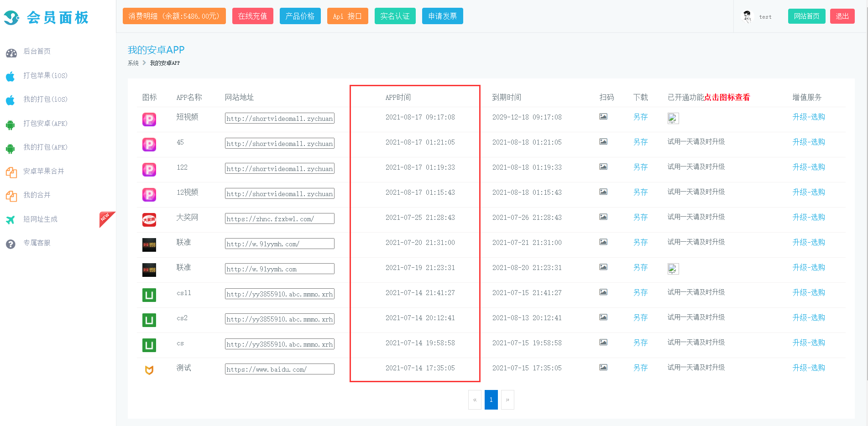The height and width of the screenshot is (426, 868).
Task: Click the pink P app icon for 12视频
Action: tap(149, 195)
